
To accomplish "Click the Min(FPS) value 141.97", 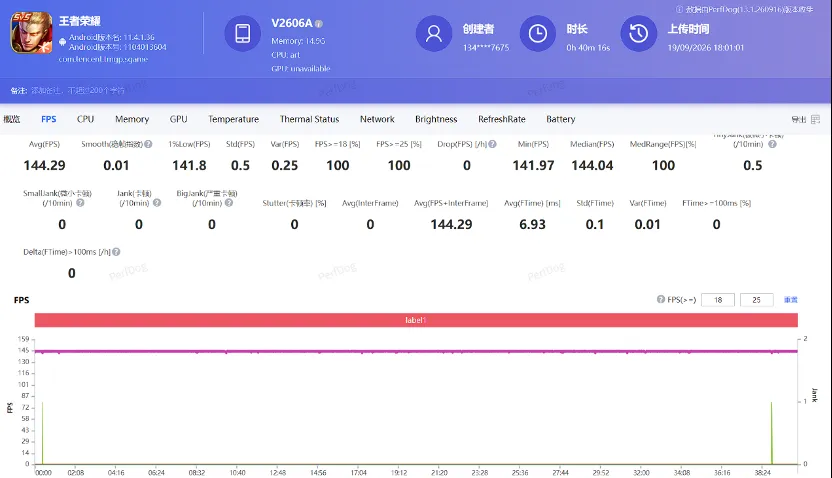I will 533,166.
